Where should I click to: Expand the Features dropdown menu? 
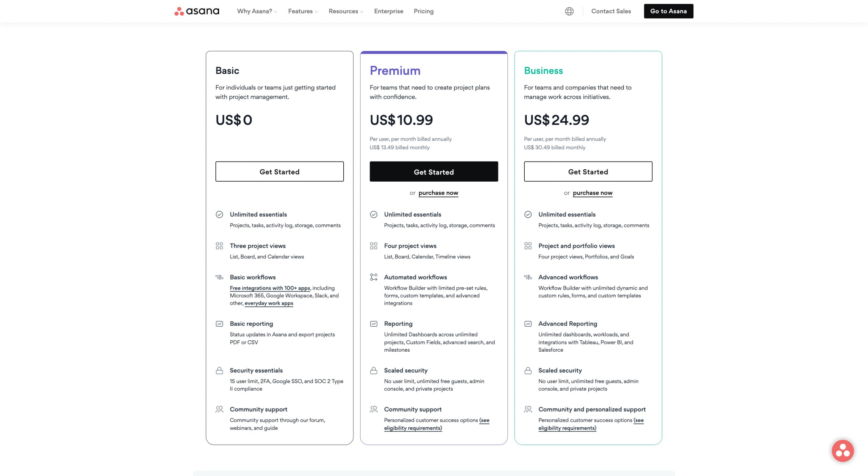(x=303, y=11)
